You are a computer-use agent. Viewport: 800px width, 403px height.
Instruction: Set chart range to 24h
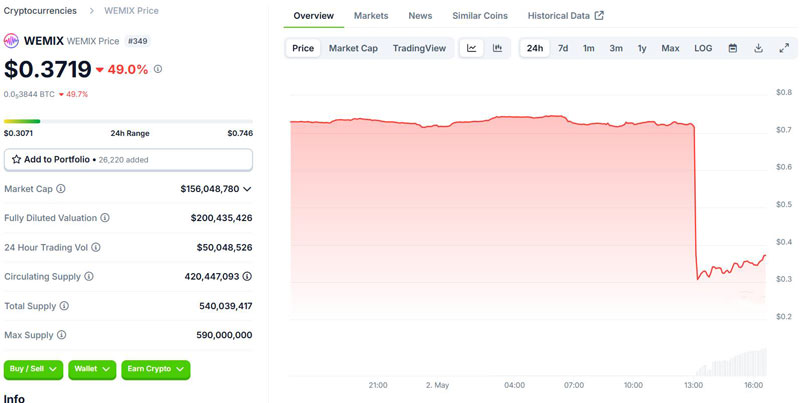click(535, 48)
